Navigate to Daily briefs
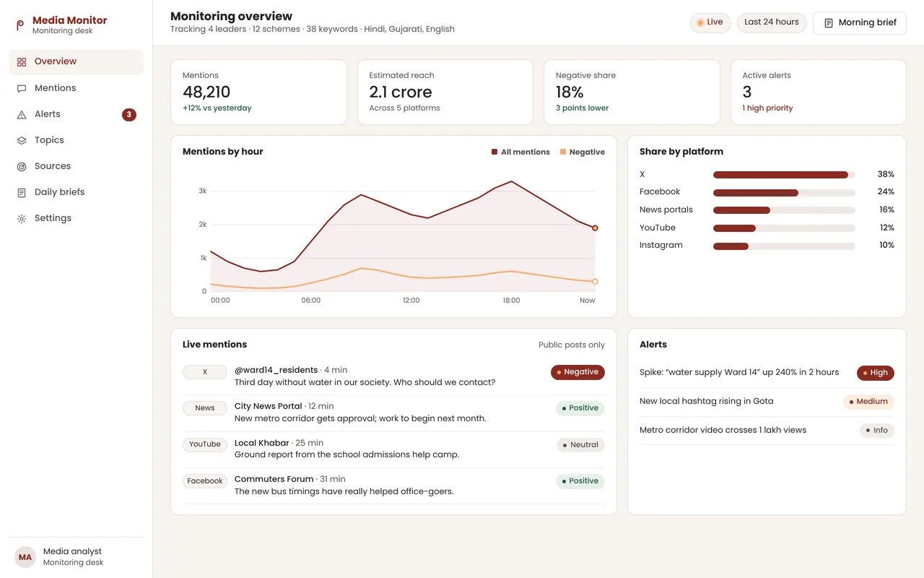924x578 pixels. pos(76,192)
